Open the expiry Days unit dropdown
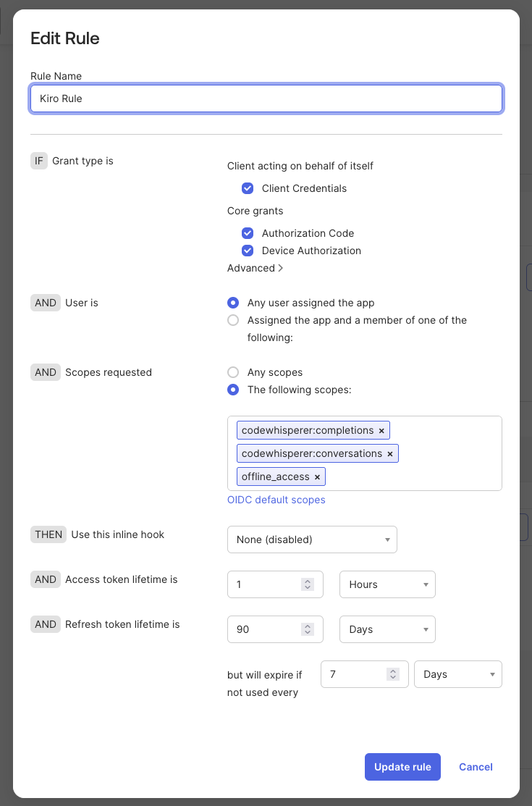The width and height of the screenshot is (532, 806). (x=457, y=674)
